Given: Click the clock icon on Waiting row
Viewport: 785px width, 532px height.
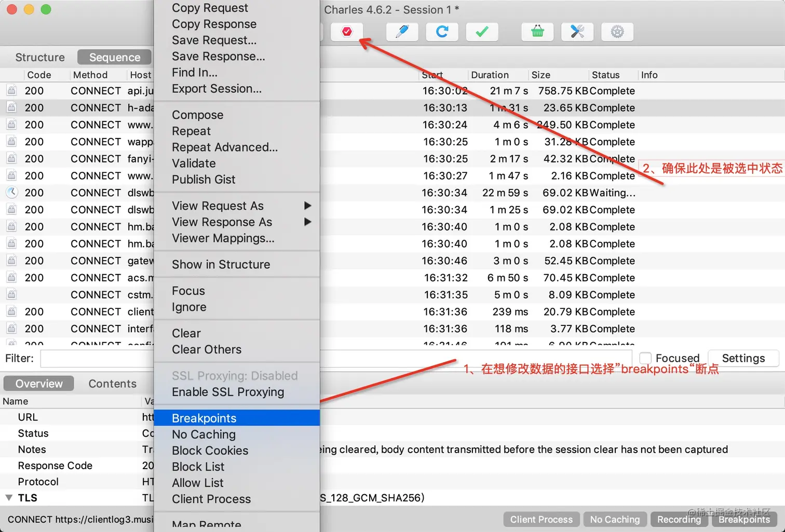Looking at the screenshot, I should point(11,193).
